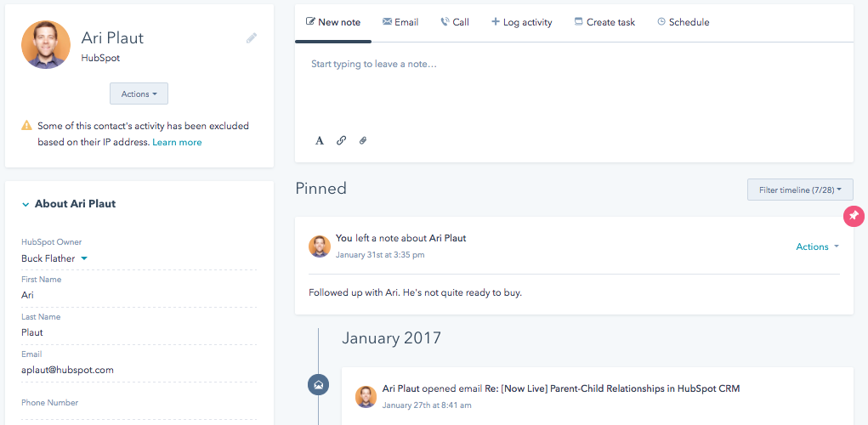Screen dimensions: 868x425
Task: Open the Schedule tab
Action: pos(684,22)
